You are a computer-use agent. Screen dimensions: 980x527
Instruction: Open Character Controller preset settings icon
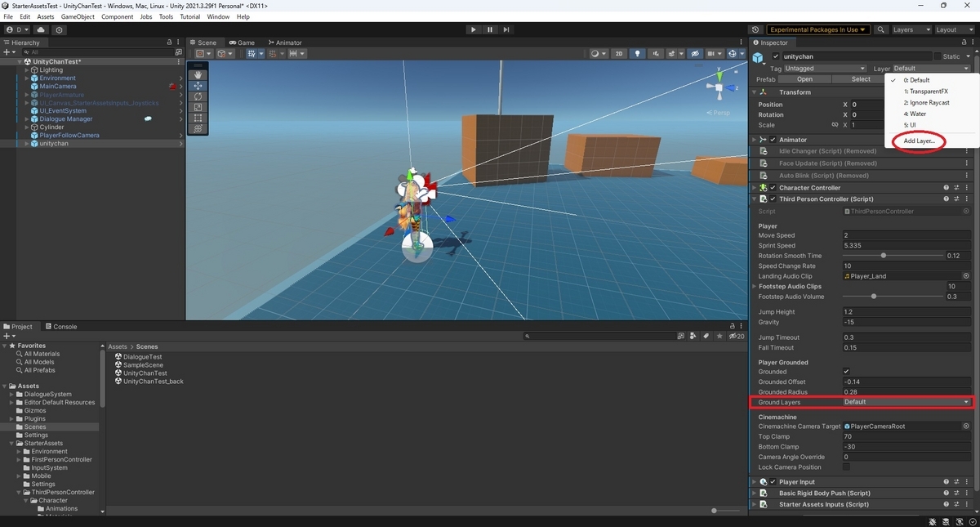pyautogui.click(x=956, y=187)
